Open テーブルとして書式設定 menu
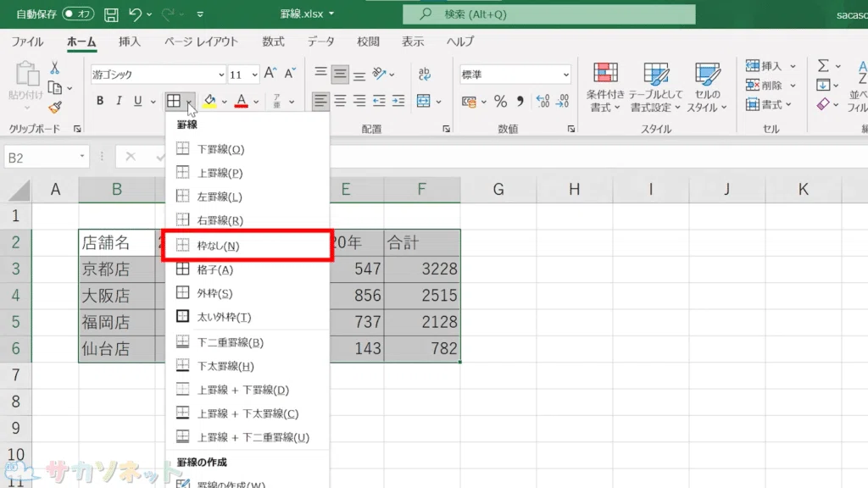This screenshot has height=488, width=868. coord(655,87)
